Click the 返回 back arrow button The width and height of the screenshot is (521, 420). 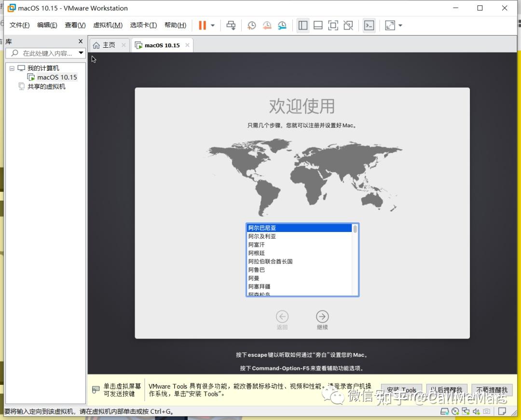[282, 317]
